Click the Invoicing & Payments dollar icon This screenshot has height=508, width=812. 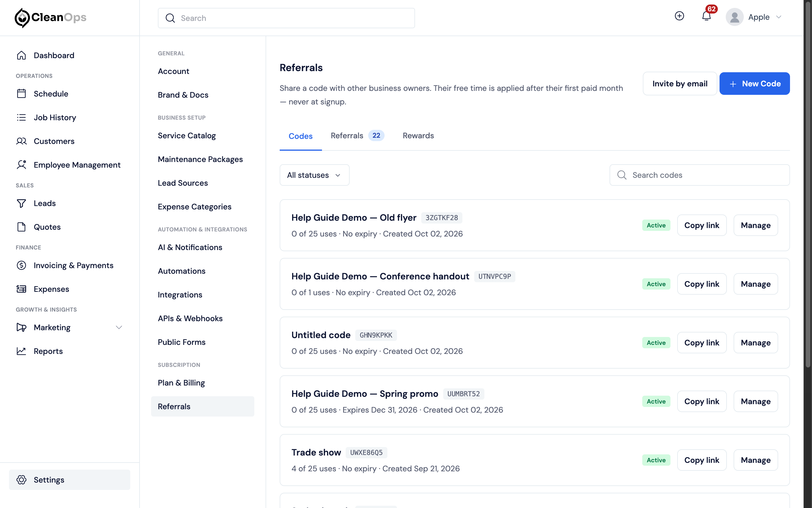(21, 265)
